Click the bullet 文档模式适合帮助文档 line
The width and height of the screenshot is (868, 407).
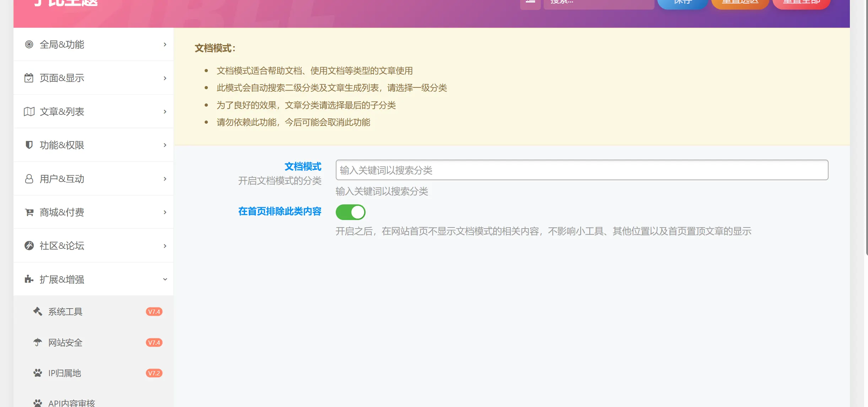pyautogui.click(x=314, y=71)
